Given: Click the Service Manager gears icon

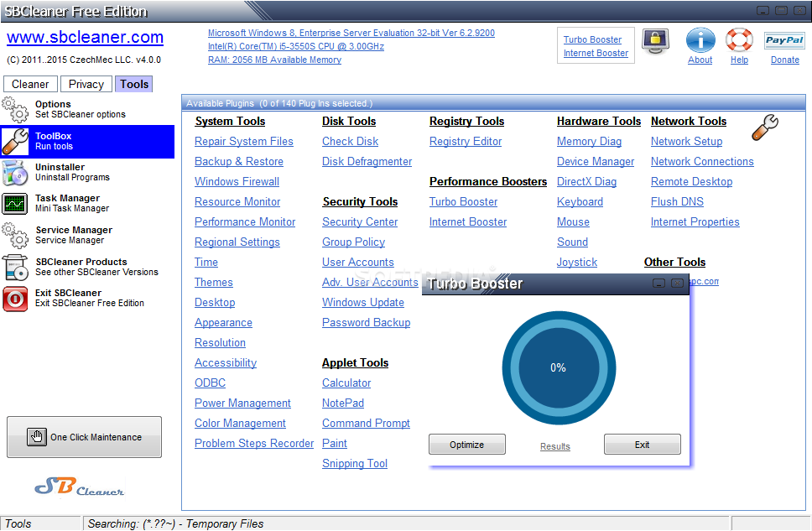Looking at the screenshot, I should point(15,235).
